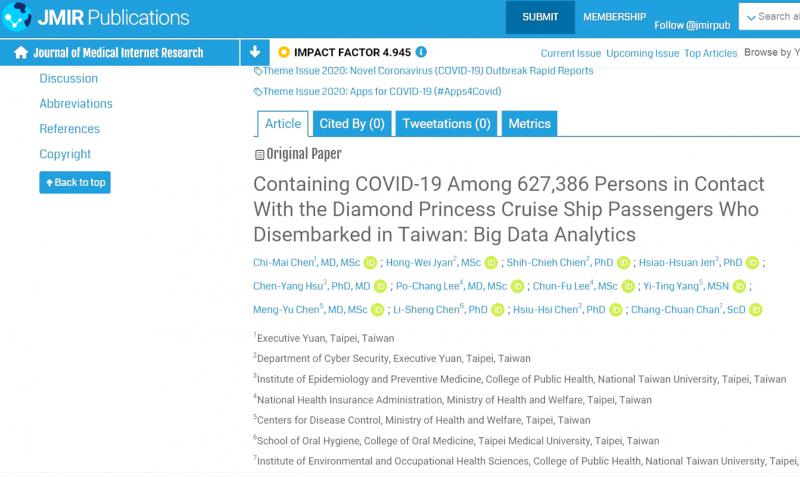Jump to the References section
800x478 pixels.
[x=69, y=129]
